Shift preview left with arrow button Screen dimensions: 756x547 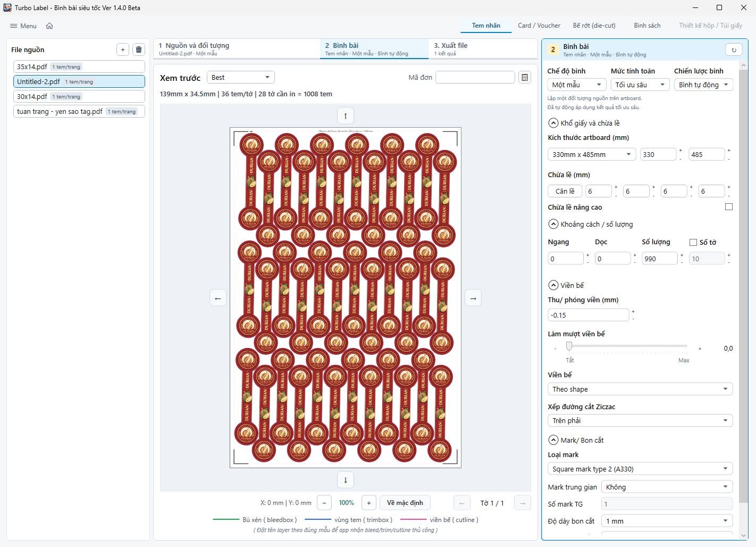point(218,298)
